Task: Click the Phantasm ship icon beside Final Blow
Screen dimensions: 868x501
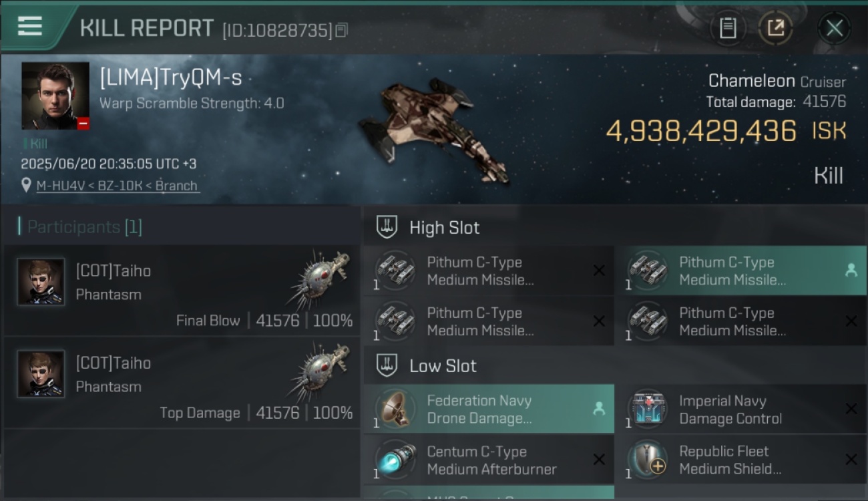Action: (320, 280)
